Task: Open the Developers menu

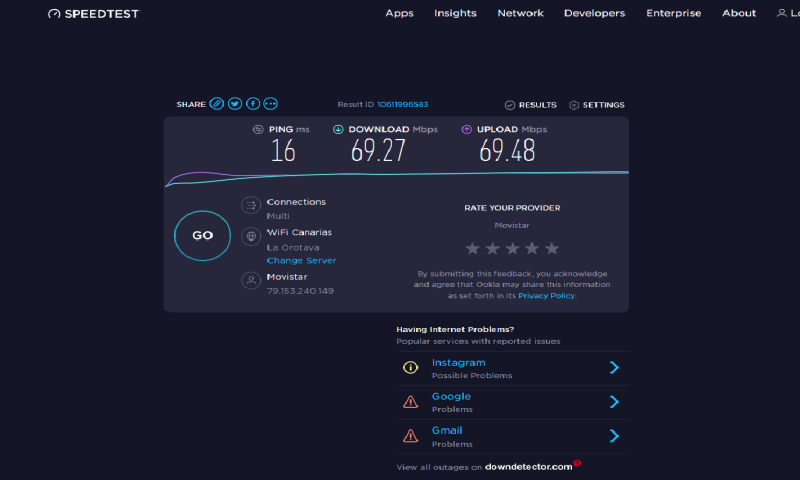Action: coord(594,13)
